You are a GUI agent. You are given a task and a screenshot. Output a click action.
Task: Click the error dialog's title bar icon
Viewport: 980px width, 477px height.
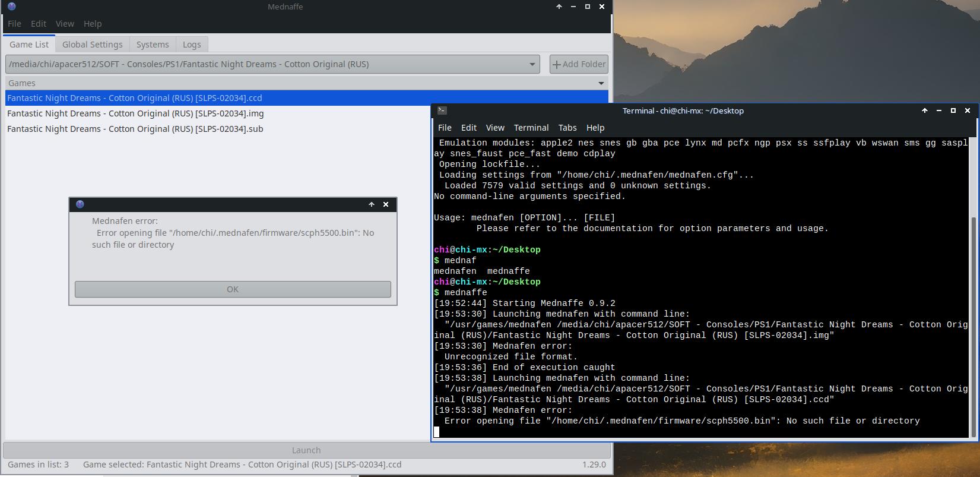80,204
